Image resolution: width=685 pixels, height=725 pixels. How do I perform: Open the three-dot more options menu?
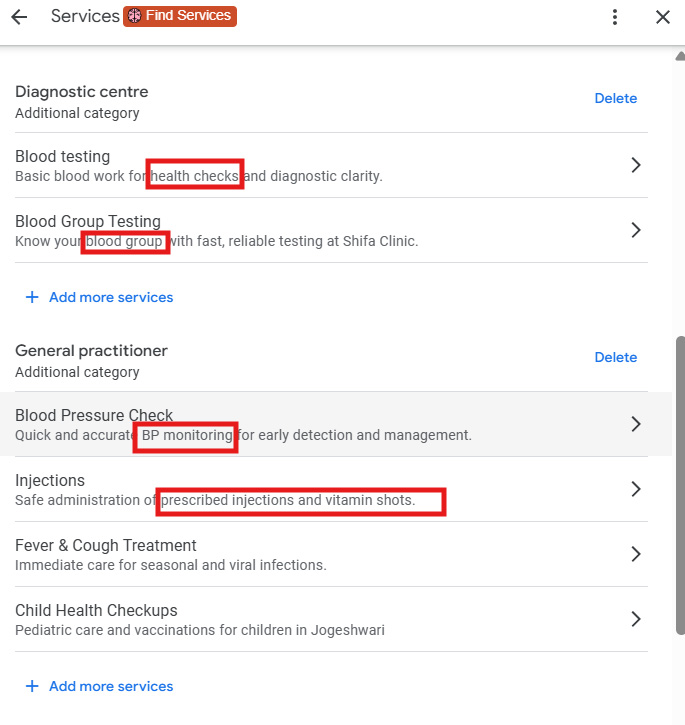coord(615,17)
